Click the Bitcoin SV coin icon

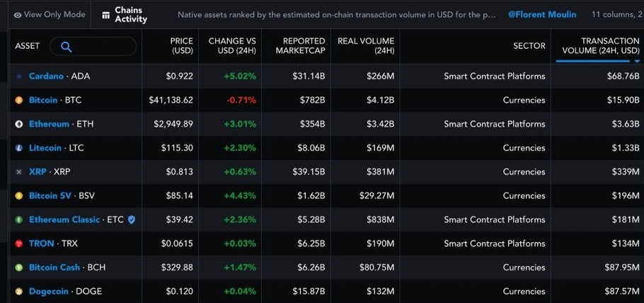click(x=19, y=196)
